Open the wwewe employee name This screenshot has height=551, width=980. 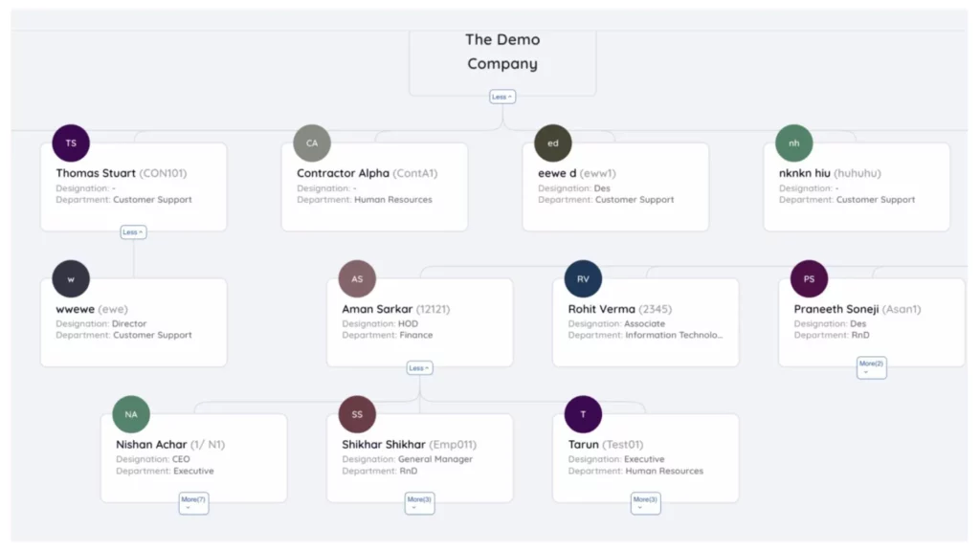(76, 309)
